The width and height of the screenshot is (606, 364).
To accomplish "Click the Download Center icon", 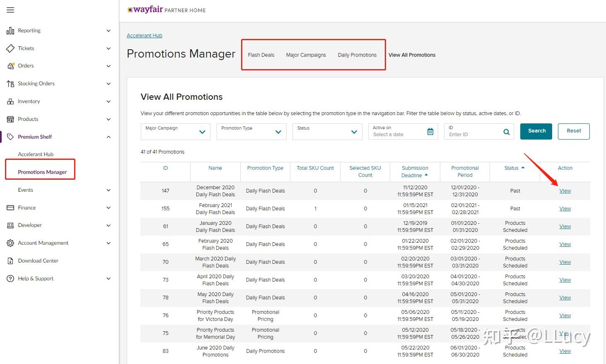I will pos(10,261).
